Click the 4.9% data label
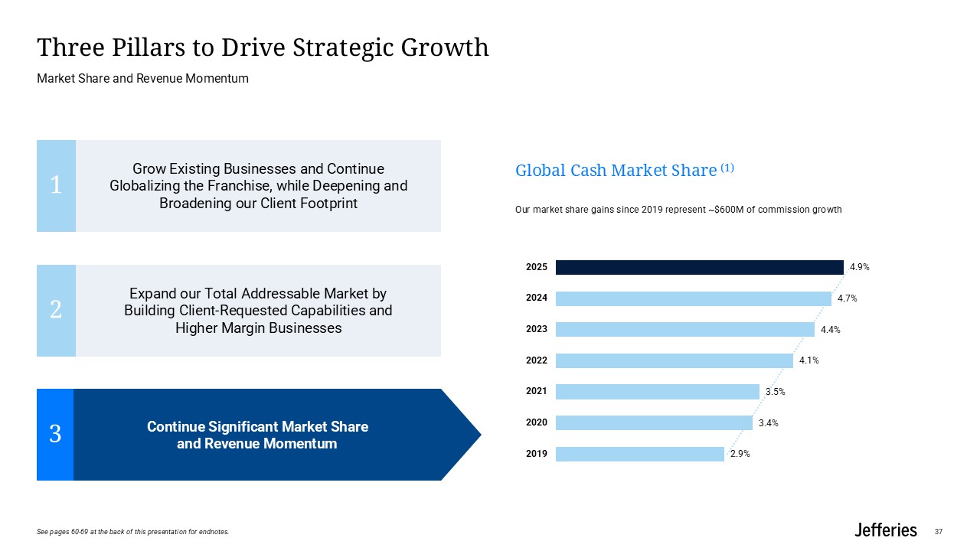Screen dimensions: 980x551 coord(859,268)
